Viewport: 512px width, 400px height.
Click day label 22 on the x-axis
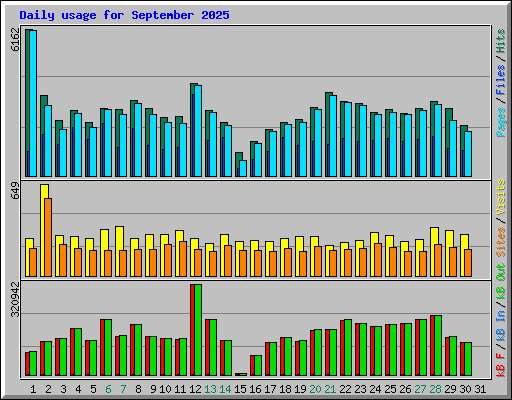345,389
